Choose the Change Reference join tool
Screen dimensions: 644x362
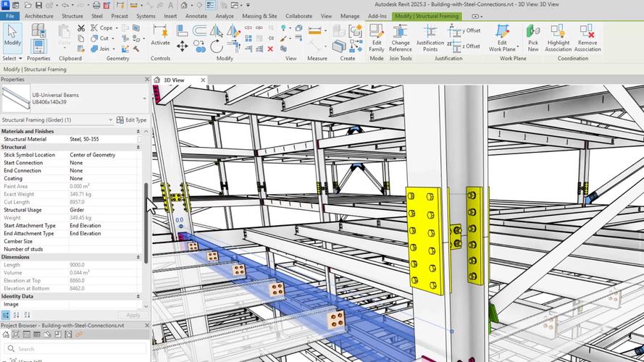401,36
